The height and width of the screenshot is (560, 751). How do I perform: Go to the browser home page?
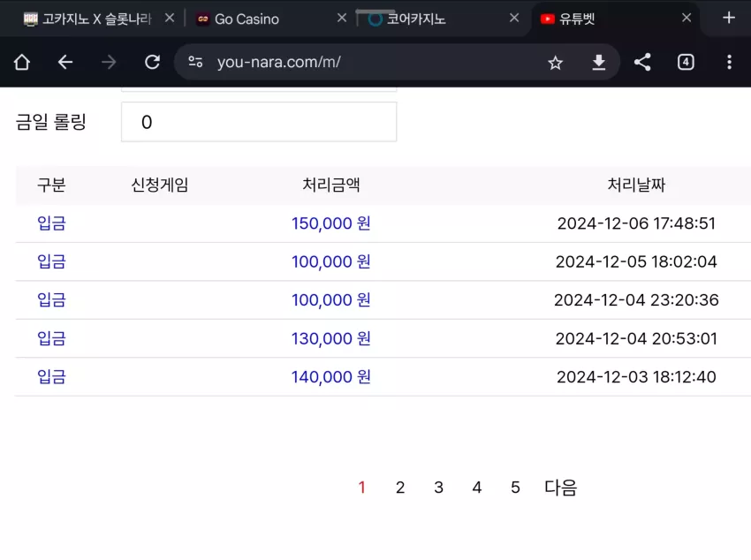pos(22,62)
